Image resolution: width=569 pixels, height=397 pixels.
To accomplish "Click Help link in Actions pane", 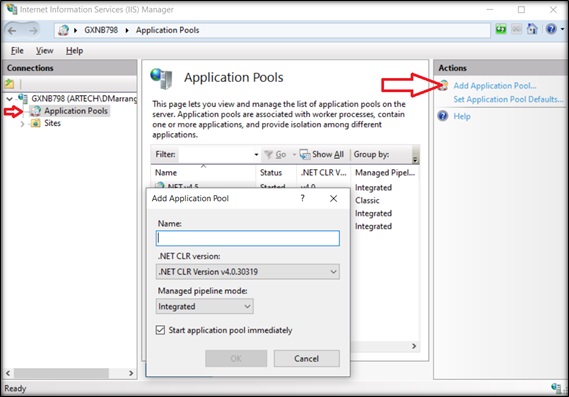I will pos(462,116).
